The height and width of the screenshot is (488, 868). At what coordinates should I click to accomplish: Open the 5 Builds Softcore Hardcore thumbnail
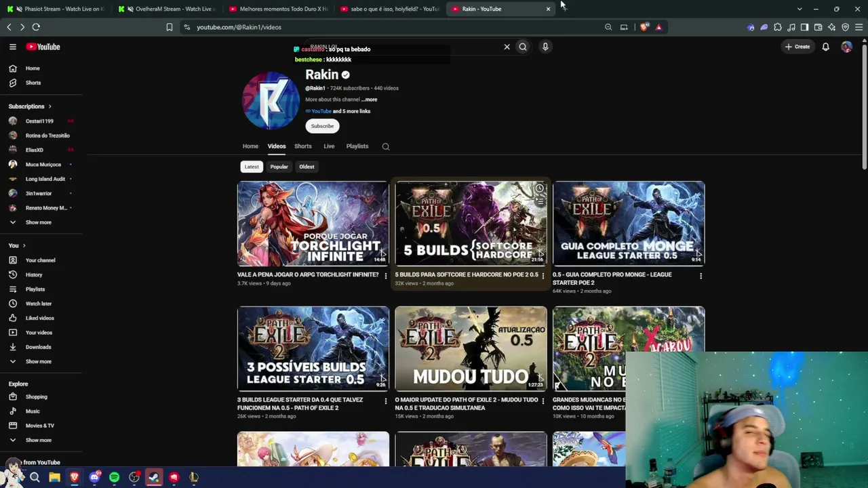[471, 224]
